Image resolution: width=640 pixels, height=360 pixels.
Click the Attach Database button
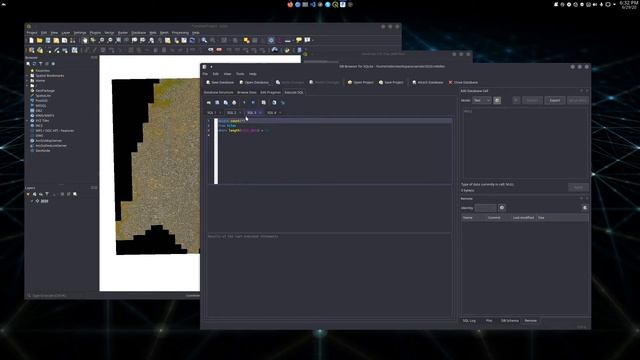[x=428, y=82]
